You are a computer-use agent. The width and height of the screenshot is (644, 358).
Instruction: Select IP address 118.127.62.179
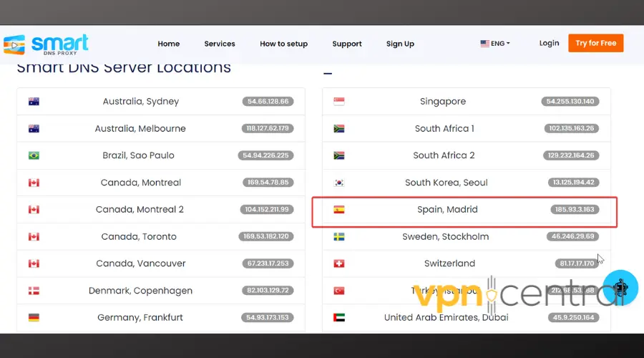tap(268, 128)
